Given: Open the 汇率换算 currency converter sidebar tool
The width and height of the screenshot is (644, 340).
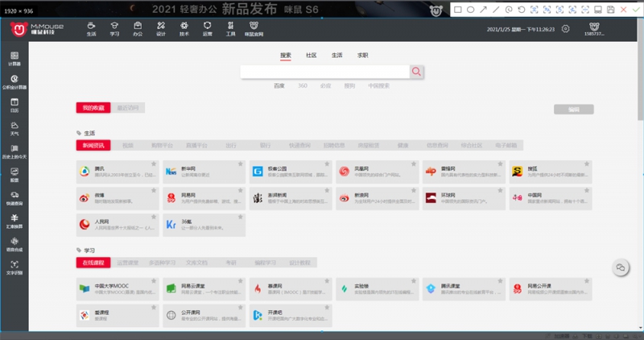Looking at the screenshot, I should click(x=14, y=222).
